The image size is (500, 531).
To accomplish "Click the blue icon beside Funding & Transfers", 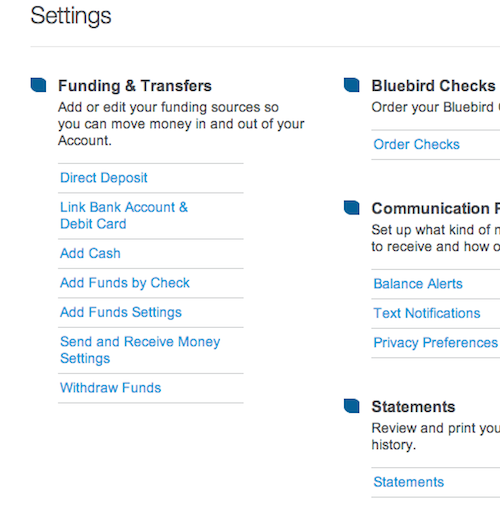I will coord(38,85).
